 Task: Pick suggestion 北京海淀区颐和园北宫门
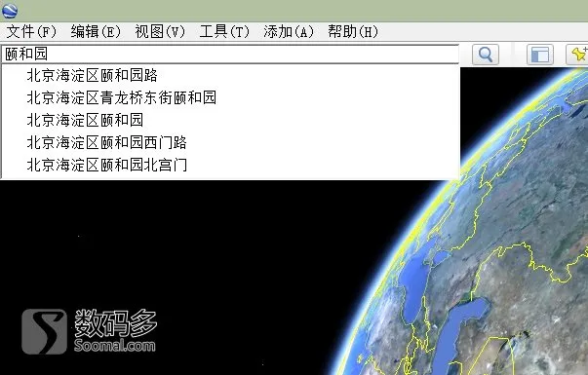coord(231,166)
